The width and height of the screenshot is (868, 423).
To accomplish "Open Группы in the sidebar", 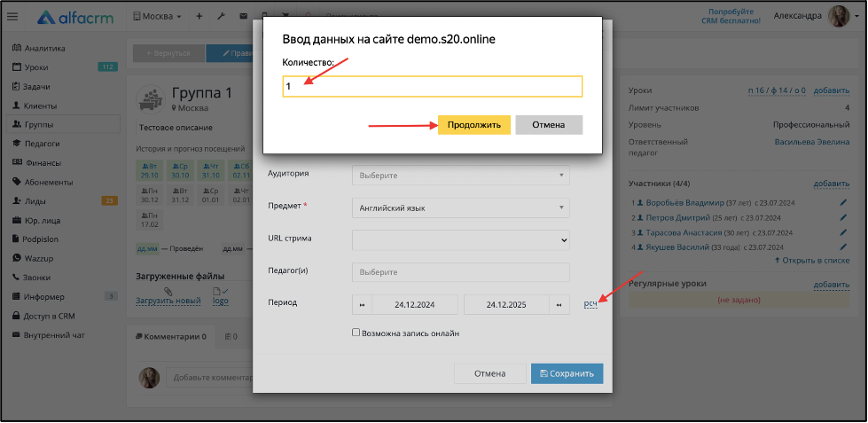I will coord(63,124).
